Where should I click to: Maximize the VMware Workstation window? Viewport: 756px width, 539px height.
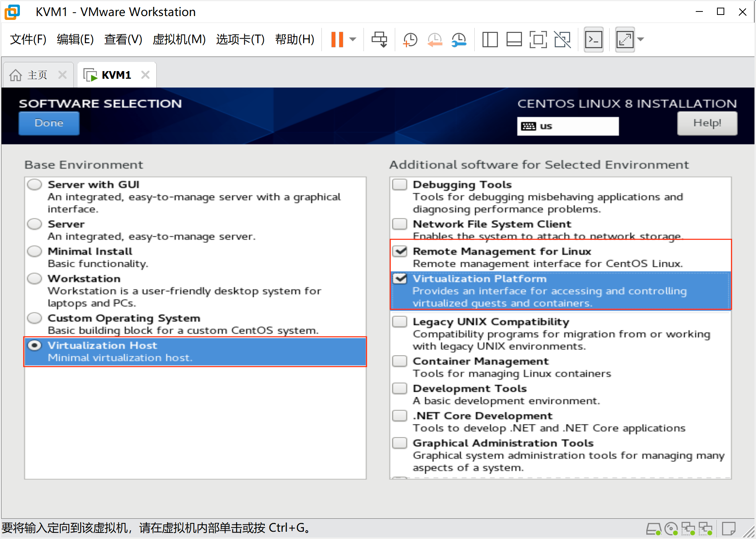click(720, 12)
